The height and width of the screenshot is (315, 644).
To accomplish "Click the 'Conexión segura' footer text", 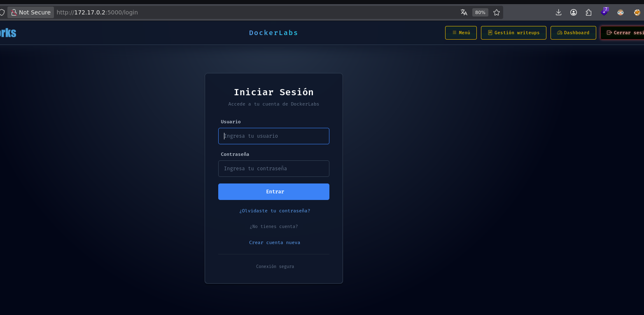I will pos(275,266).
